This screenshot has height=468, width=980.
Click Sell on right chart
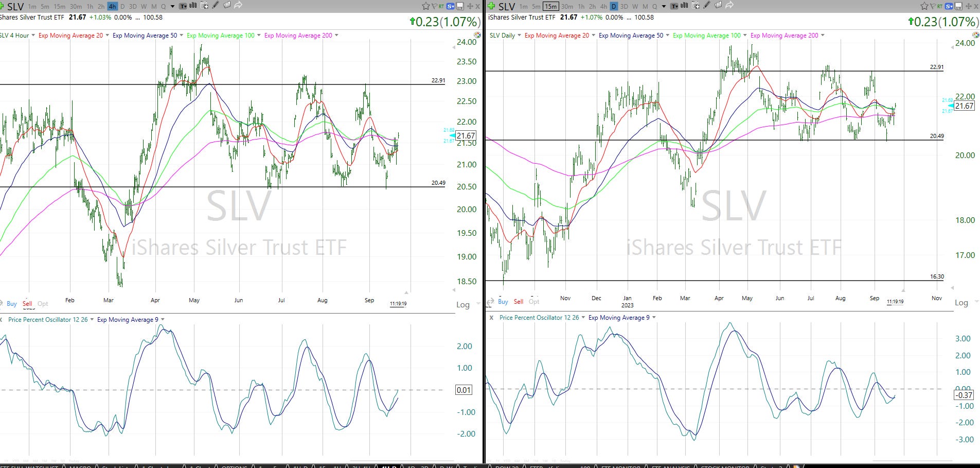coord(519,302)
